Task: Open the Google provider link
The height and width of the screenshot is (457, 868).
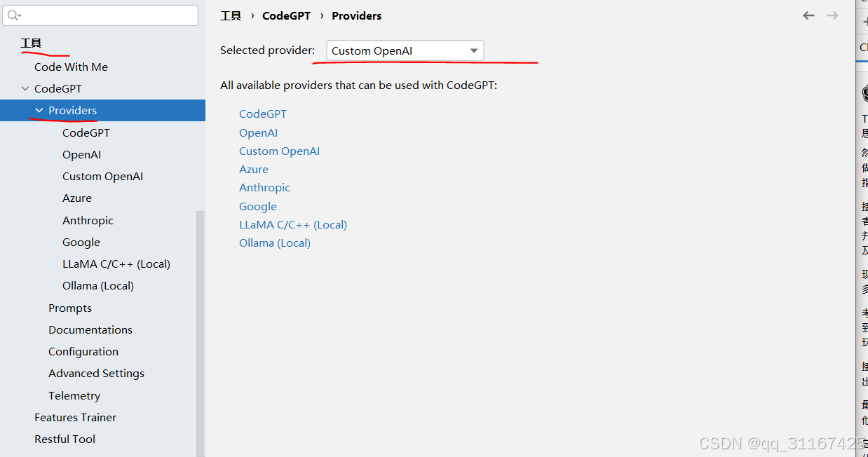Action: 257,205
